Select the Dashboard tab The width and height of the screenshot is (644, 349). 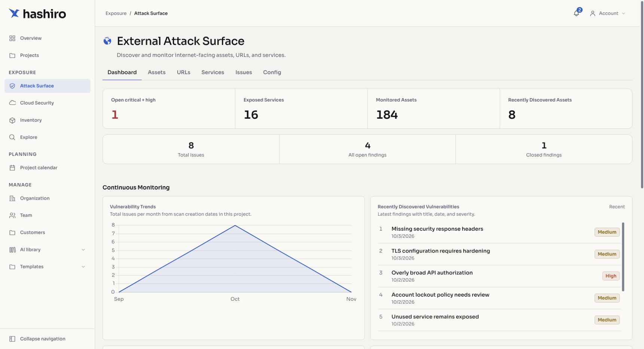122,72
